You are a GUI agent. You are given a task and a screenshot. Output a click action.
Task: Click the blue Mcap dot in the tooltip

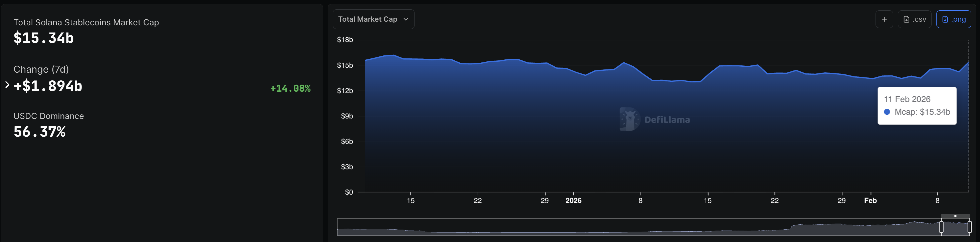(887, 112)
